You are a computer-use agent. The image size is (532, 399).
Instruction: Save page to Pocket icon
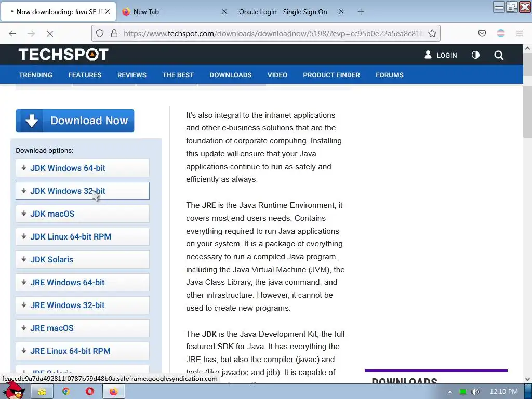482,33
